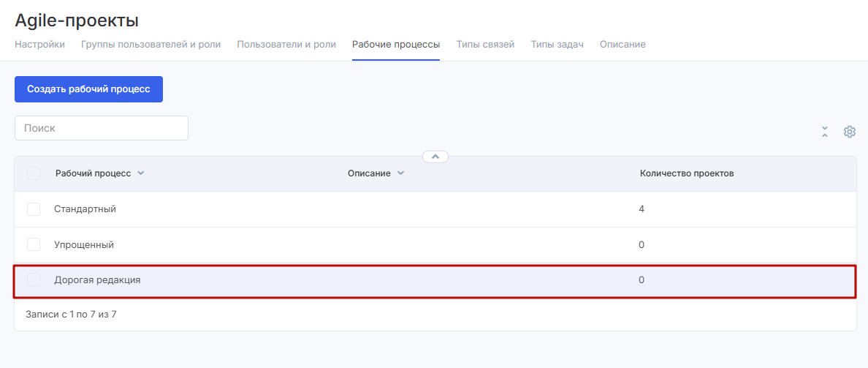Switch to the Описание tab

623,45
